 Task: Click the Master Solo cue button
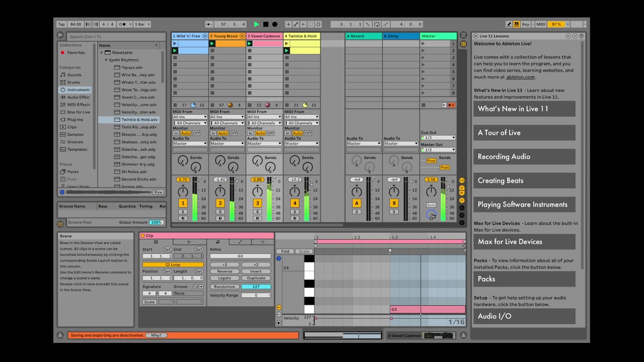point(431,205)
